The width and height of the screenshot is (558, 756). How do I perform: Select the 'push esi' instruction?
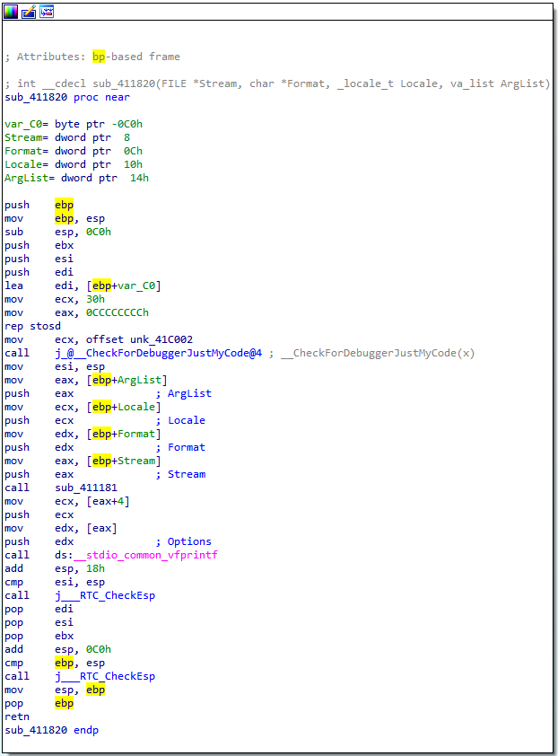39,259
